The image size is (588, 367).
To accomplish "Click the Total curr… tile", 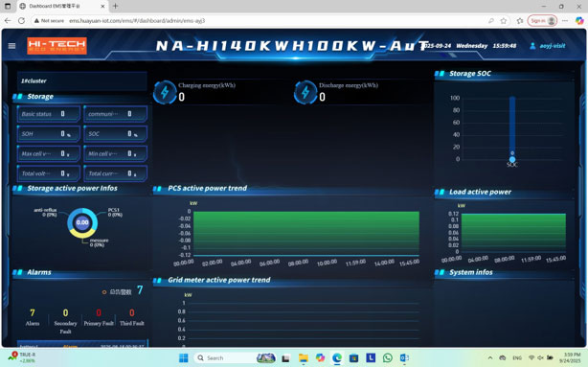I will click(x=115, y=173).
